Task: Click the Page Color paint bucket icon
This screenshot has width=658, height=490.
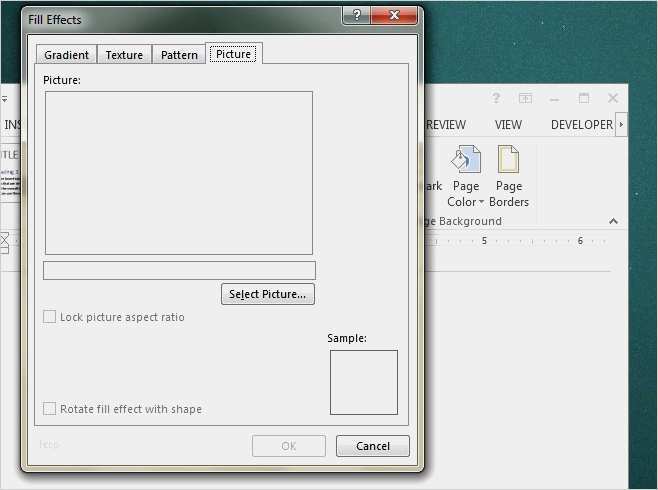Action: [465, 160]
